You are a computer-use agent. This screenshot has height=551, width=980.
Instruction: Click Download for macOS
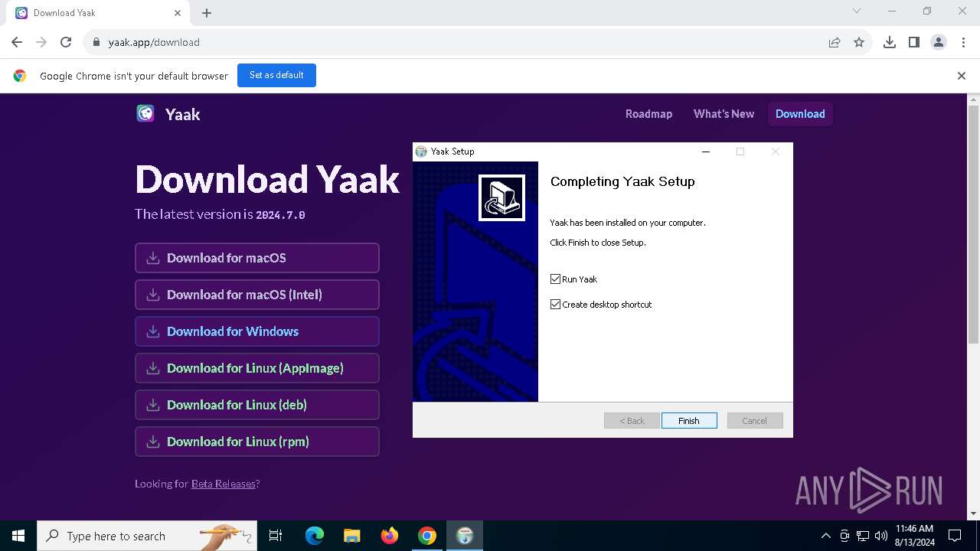tap(257, 258)
